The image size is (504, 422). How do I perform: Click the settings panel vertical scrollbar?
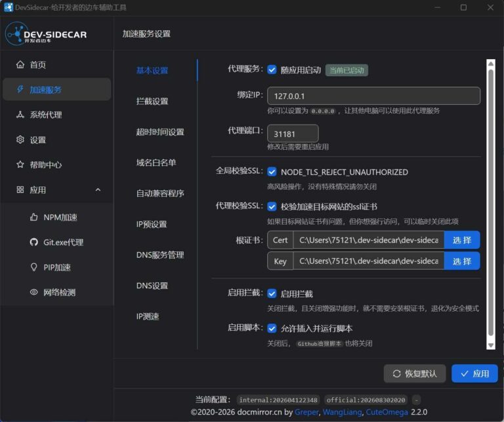click(490, 203)
